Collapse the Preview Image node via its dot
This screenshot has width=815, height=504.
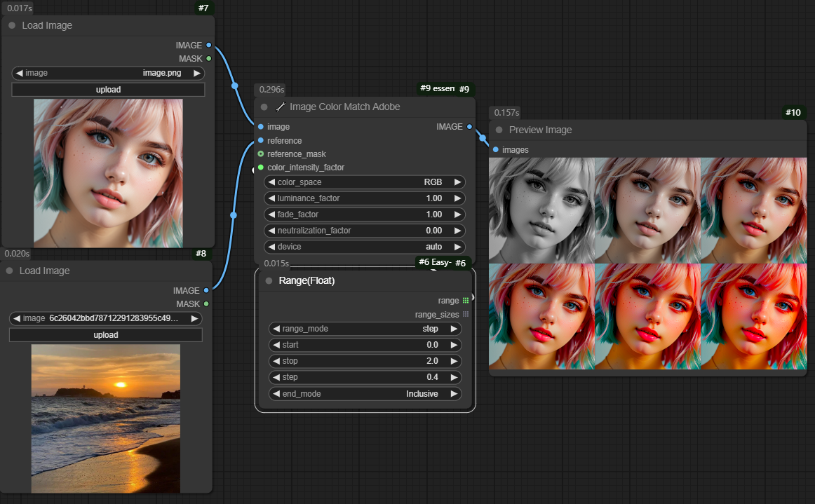(499, 130)
